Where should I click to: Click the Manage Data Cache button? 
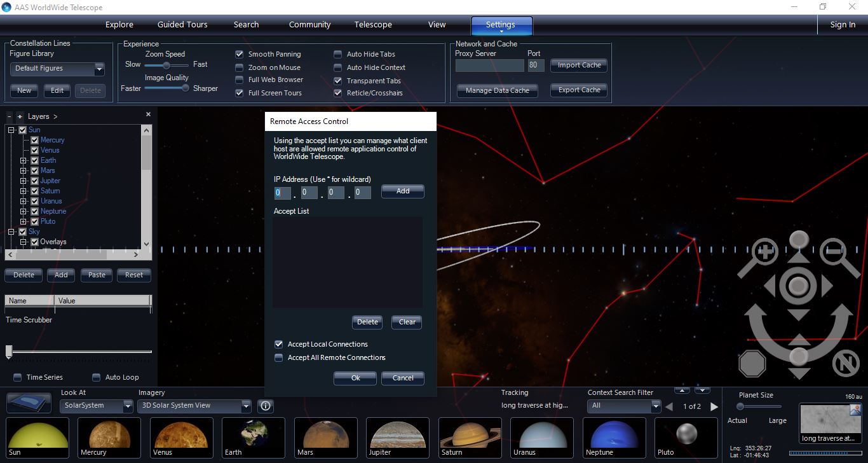(x=498, y=90)
